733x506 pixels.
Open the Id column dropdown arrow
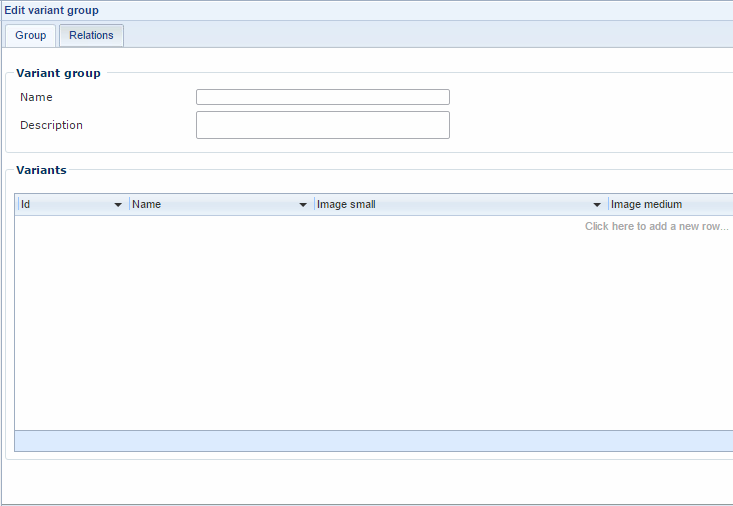tap(118, 205)
